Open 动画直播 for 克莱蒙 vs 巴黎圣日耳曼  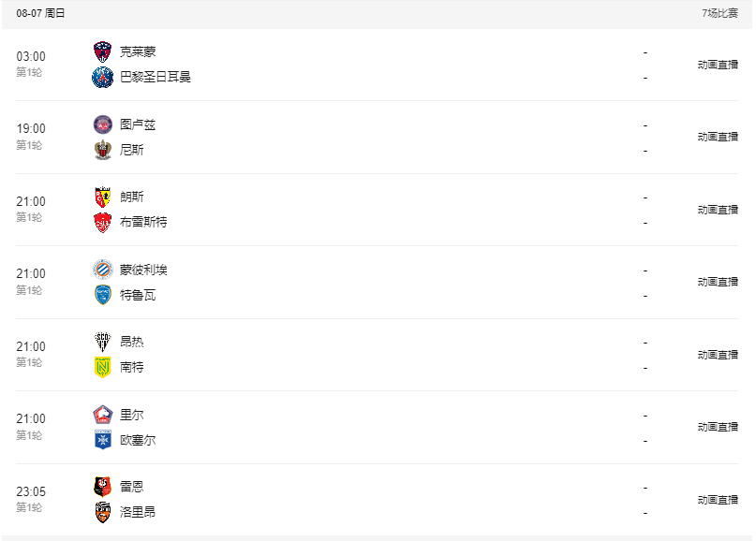(x=718, y=65)
